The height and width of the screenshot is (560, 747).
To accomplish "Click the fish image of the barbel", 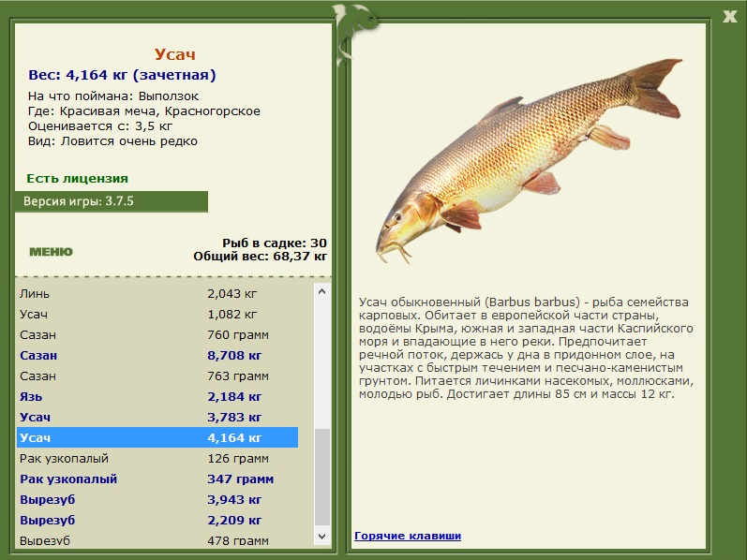I will point(530,161).
